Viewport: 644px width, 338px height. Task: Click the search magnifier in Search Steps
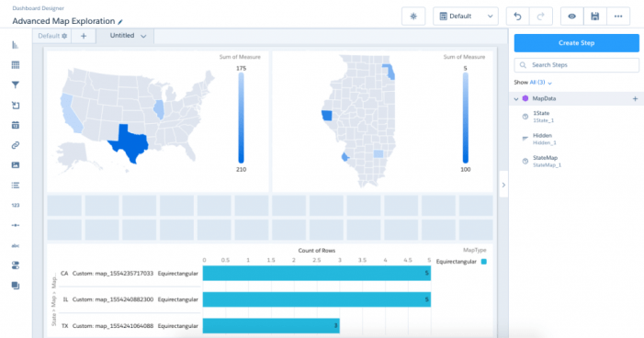tap(523, 65)
